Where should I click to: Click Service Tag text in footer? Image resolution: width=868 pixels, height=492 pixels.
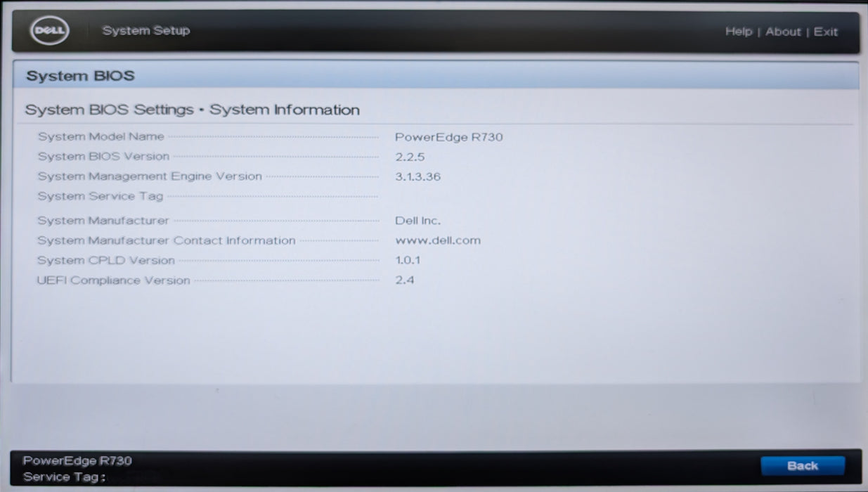[64, 477]
